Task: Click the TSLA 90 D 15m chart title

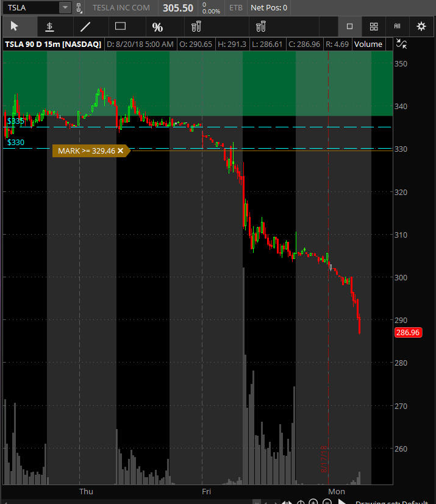Action: pyautogui.click(x=53, y=44)
